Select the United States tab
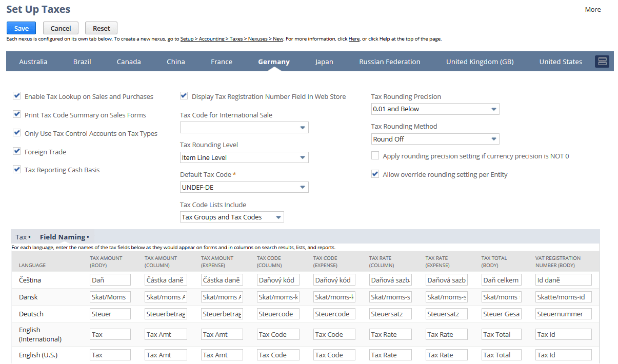 point(561,61)
